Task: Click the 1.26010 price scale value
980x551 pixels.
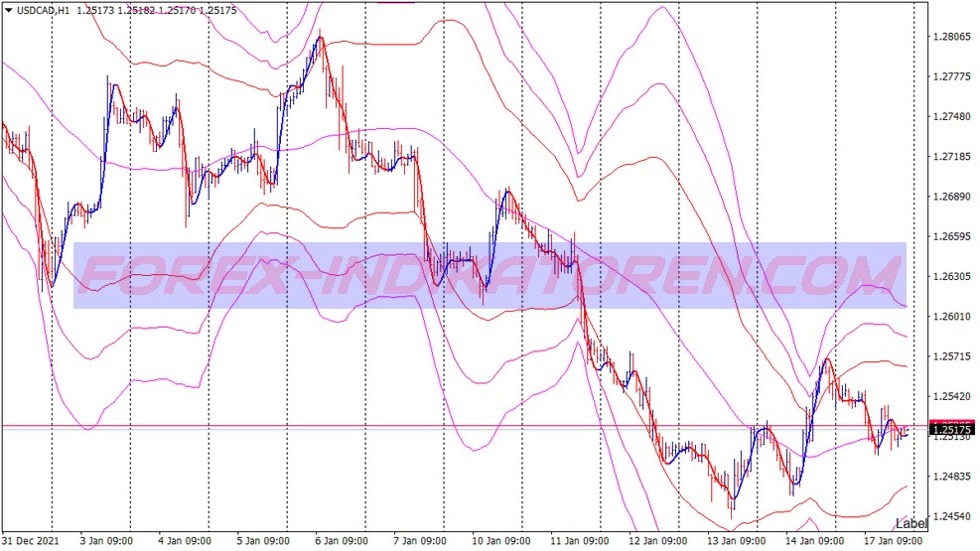Action: tap(952, 317)
